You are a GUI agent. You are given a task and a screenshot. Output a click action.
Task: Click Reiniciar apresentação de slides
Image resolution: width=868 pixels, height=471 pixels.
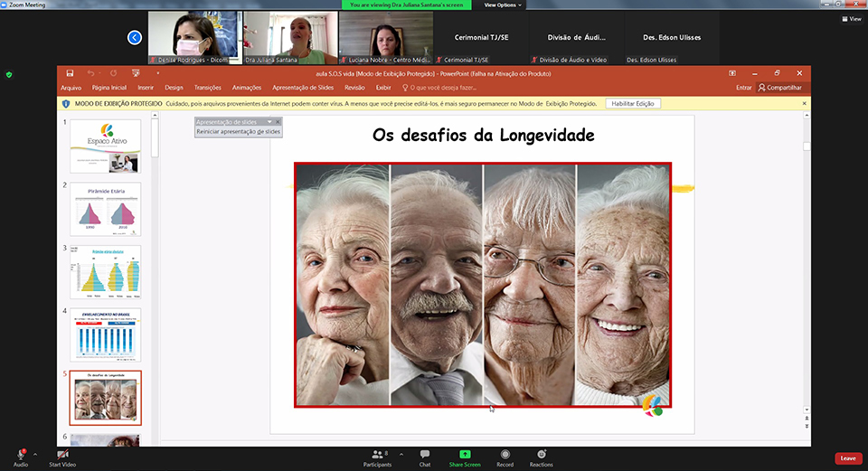(x=239, y=131)
